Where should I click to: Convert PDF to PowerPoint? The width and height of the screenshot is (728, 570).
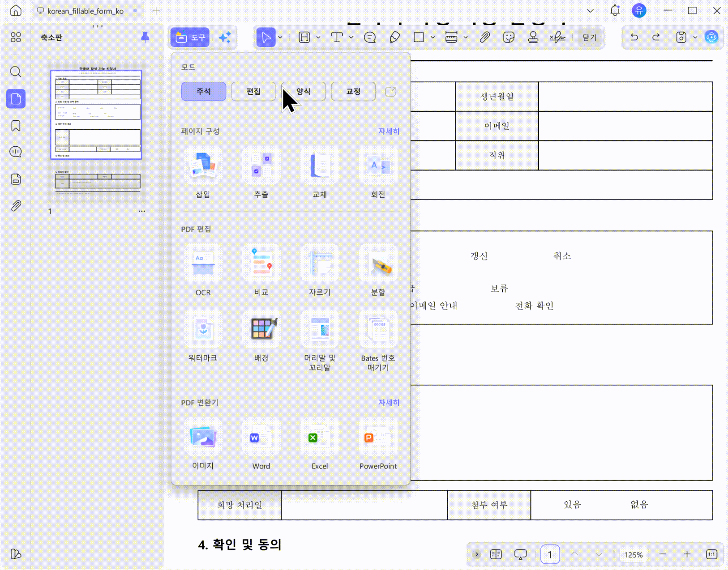pos(378,444)
